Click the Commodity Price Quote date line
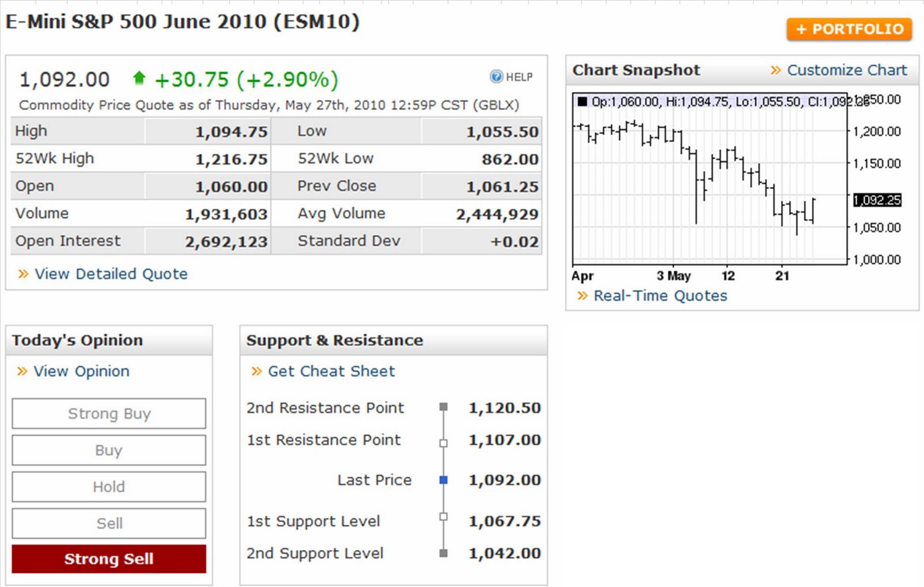Image resolution: width=924 pixels, height=587 pixels. [x=269, y=105]
